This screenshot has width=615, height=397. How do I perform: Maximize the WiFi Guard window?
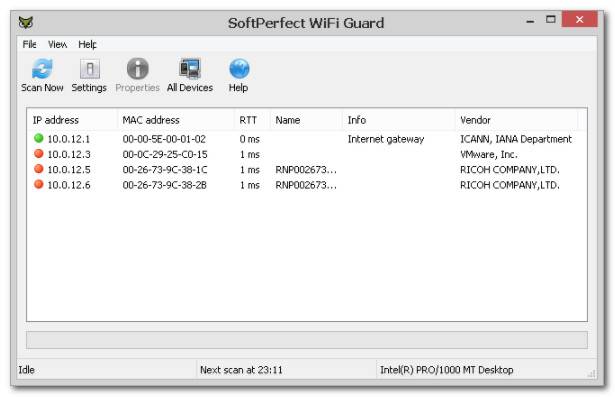coord(551,20)
